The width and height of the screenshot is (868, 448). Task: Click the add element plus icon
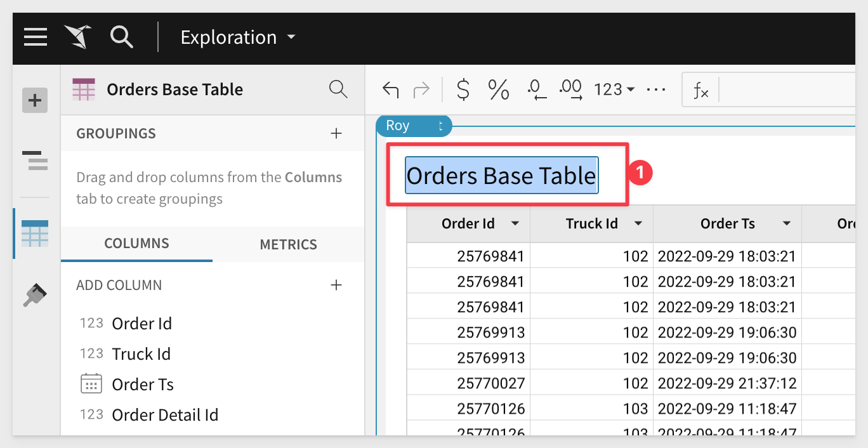tap(35, 100)
